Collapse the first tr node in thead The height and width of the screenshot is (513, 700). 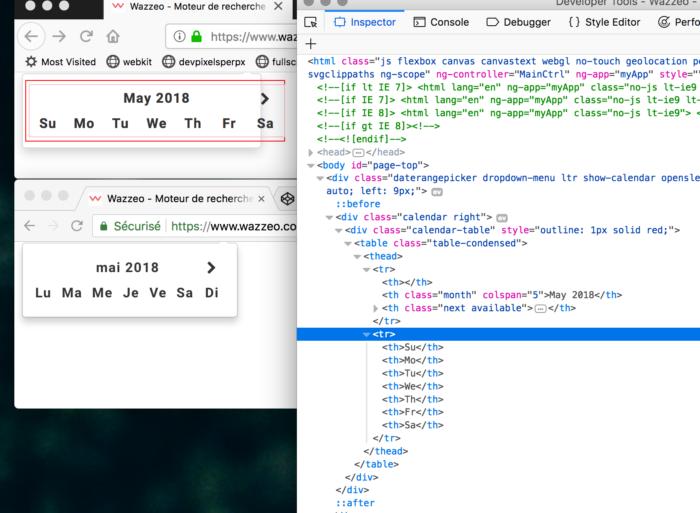point(367,269)
